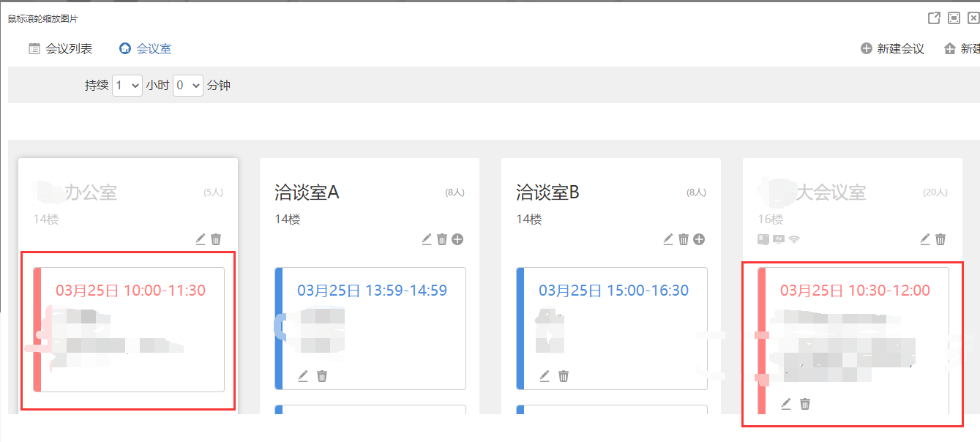Click the TV equipment icon under 16楼
Viewport: 980px width, 442px height.
tap(779, 239)
